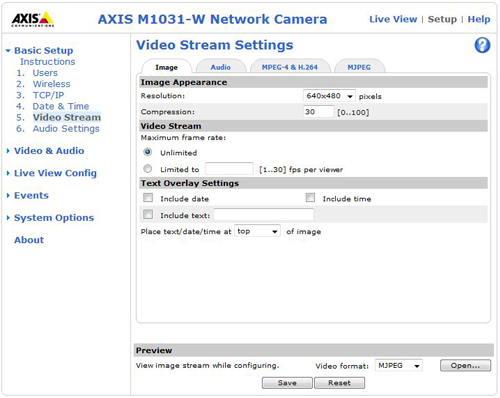Open the Video format MJPEG dropdown
The image size is (500, 398).
pos(398,366)
